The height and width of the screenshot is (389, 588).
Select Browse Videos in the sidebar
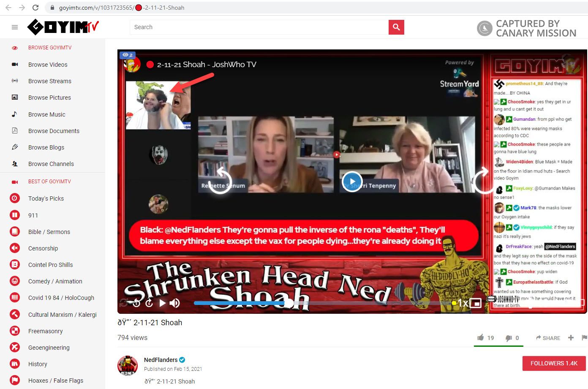[48, 65]
